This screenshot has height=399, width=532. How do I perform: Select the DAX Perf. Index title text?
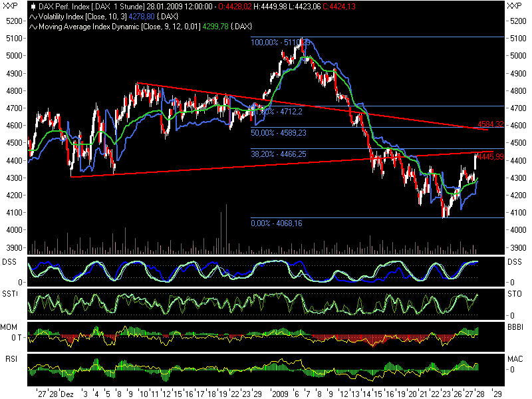64,7
